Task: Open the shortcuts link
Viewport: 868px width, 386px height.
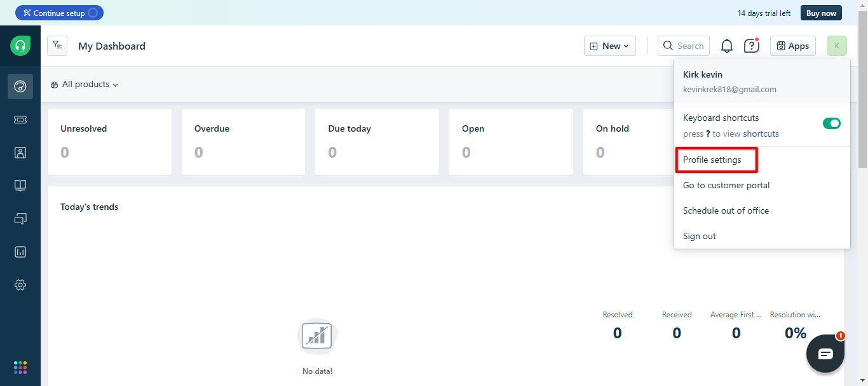Action: click(x=761, y=134)
